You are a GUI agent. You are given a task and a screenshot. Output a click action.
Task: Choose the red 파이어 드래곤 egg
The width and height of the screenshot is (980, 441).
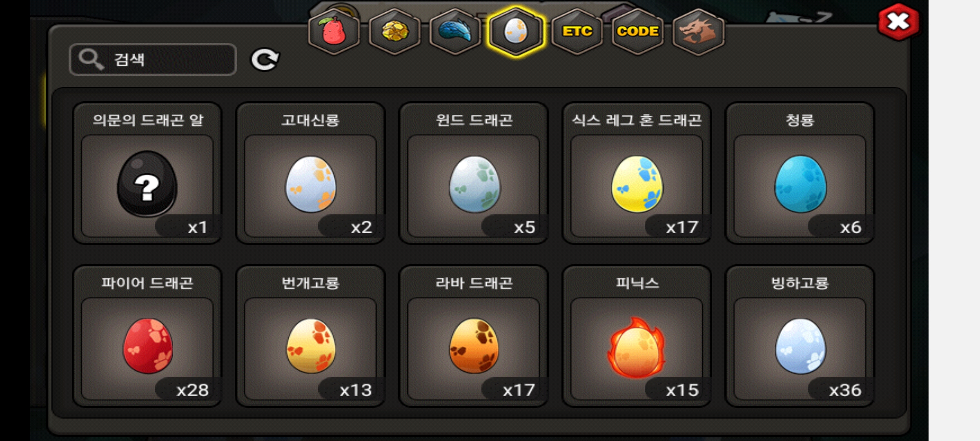pos(147,336)
